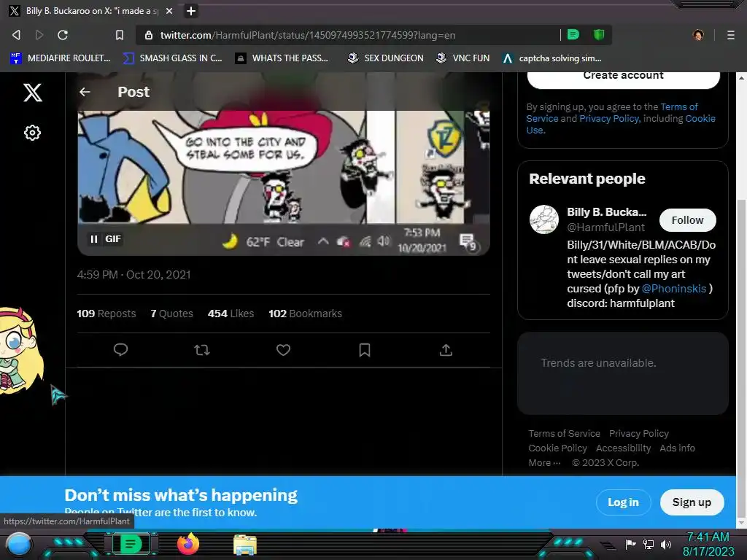Open volume speaker in system tray
Viewport: 747px width, 560px height.
tap(666, 544)
